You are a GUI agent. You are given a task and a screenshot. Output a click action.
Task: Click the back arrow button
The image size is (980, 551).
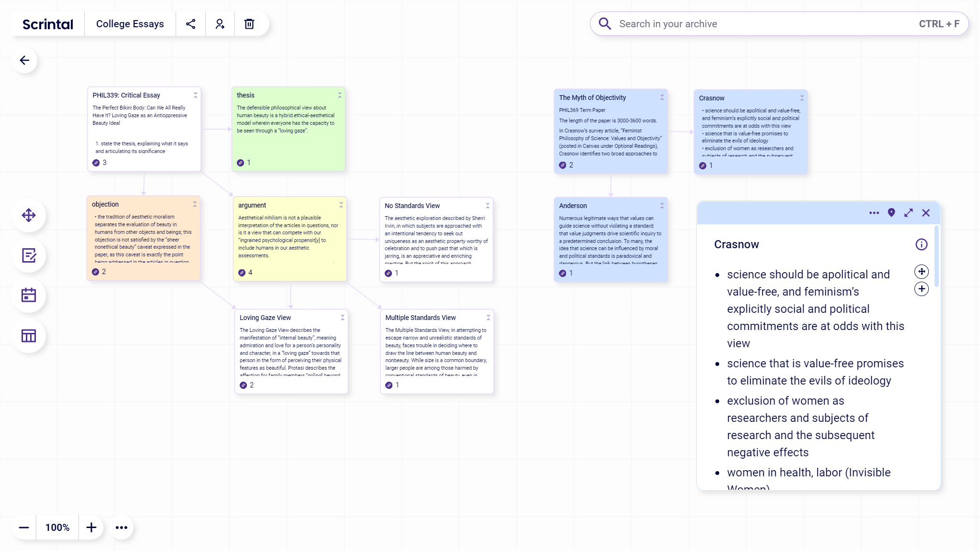click(x=24, y=60)
